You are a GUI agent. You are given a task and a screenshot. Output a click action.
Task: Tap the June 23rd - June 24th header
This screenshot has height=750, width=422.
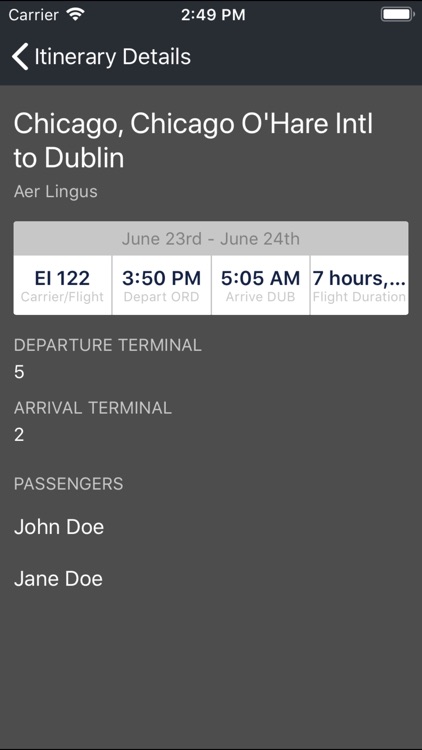(x=211, y=238)
